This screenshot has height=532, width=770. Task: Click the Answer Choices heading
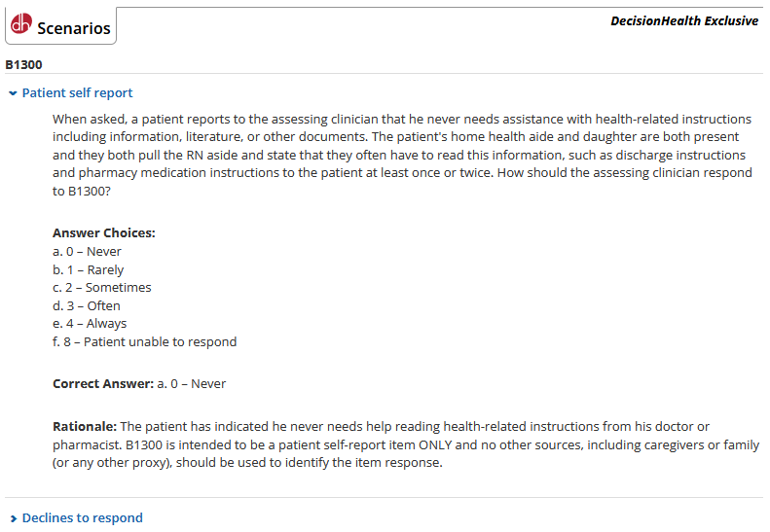click(103, 233)
